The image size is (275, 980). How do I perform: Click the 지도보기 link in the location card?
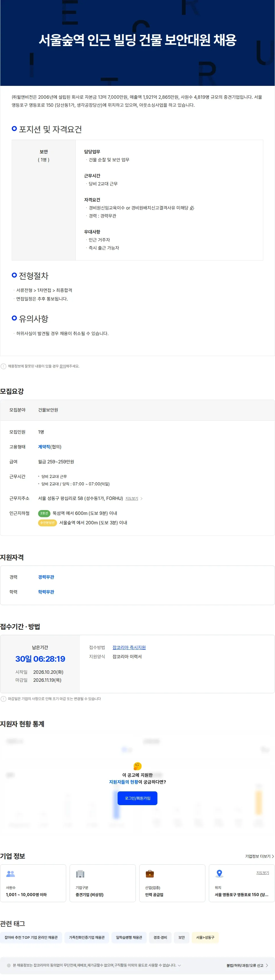point(262,873)
